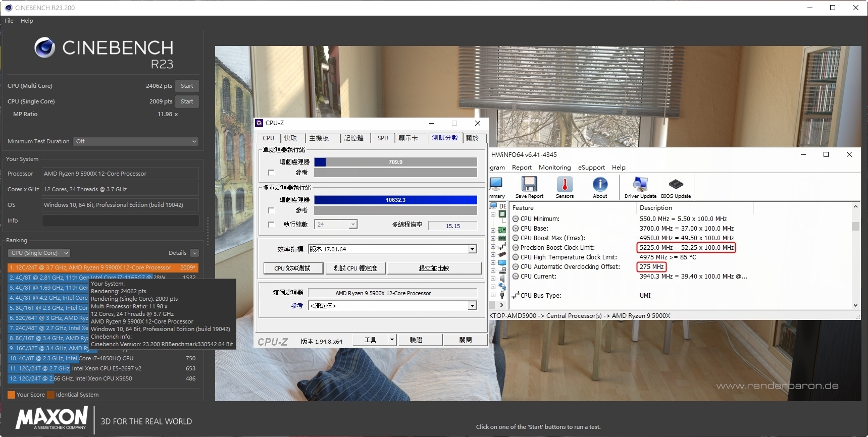
Task: Select the motherboard node icon in HWiNFO tree
Action: tap(502, 230)
